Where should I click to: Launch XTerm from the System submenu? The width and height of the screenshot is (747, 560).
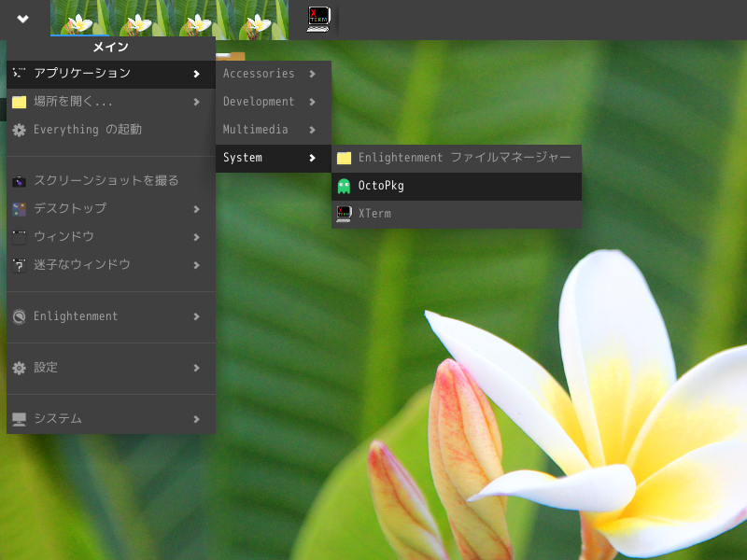pos(457,214)
